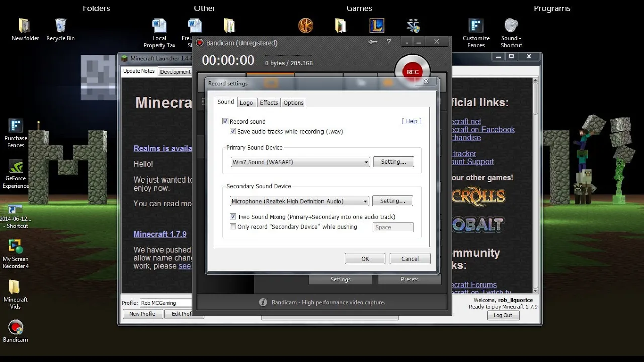Select the League of Legends desktop icon

[377, 25]
